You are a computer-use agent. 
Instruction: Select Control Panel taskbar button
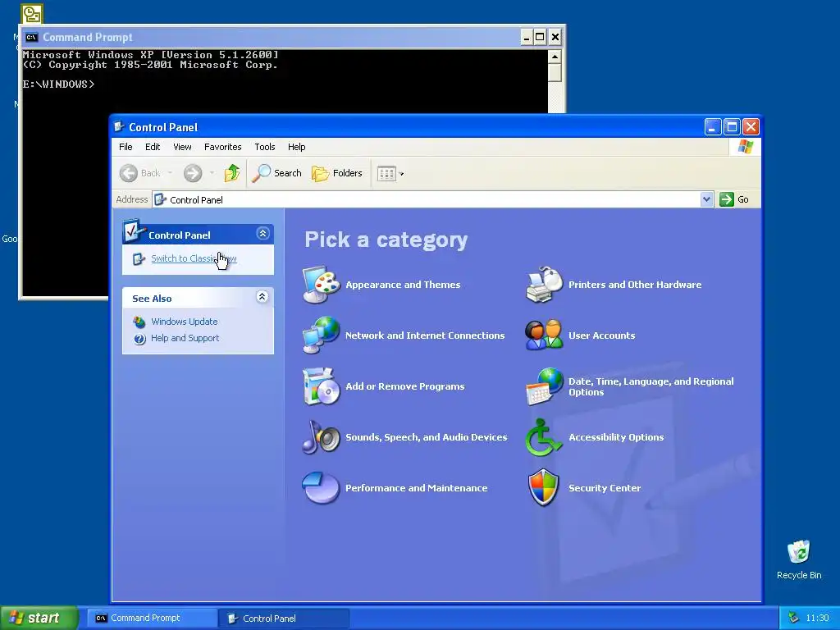coord(285,619)
